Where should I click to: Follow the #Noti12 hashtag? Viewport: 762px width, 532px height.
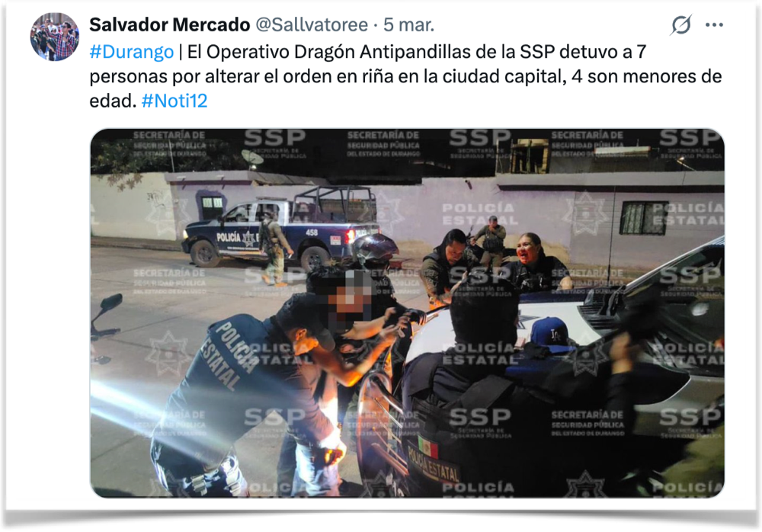174,101
